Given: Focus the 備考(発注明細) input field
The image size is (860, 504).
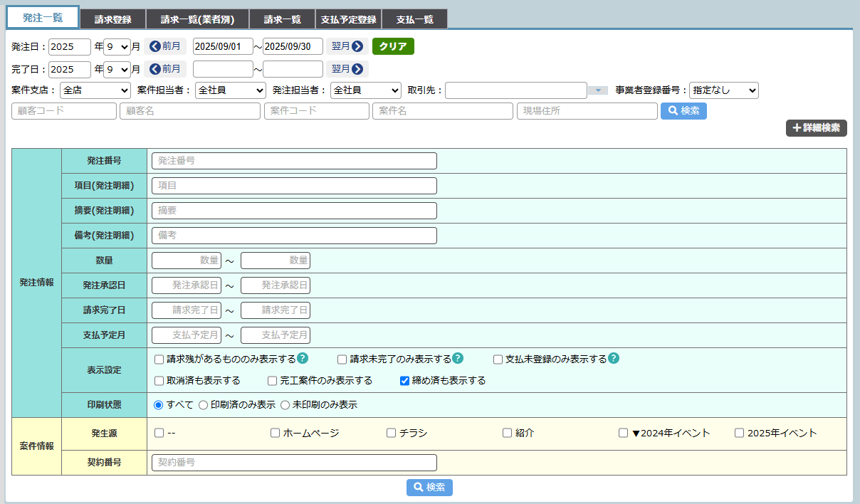Looking at the screenshot, I should coord(294,236).
